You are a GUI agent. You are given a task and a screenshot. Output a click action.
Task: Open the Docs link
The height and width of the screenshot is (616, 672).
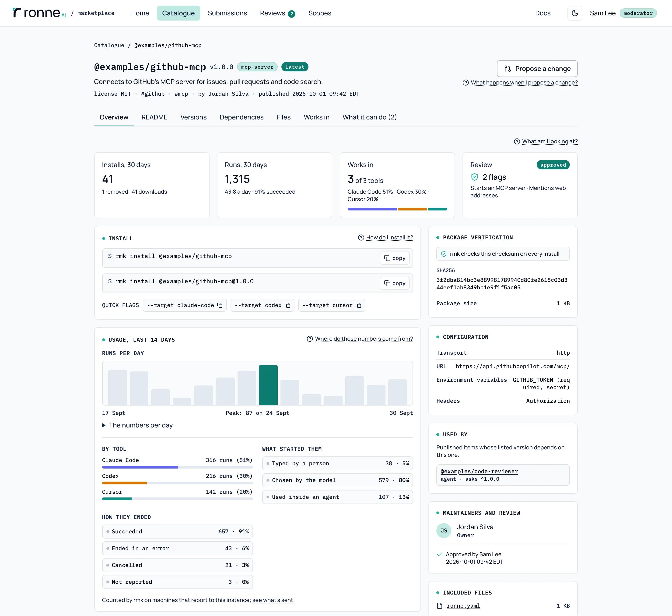coord(543,13)
